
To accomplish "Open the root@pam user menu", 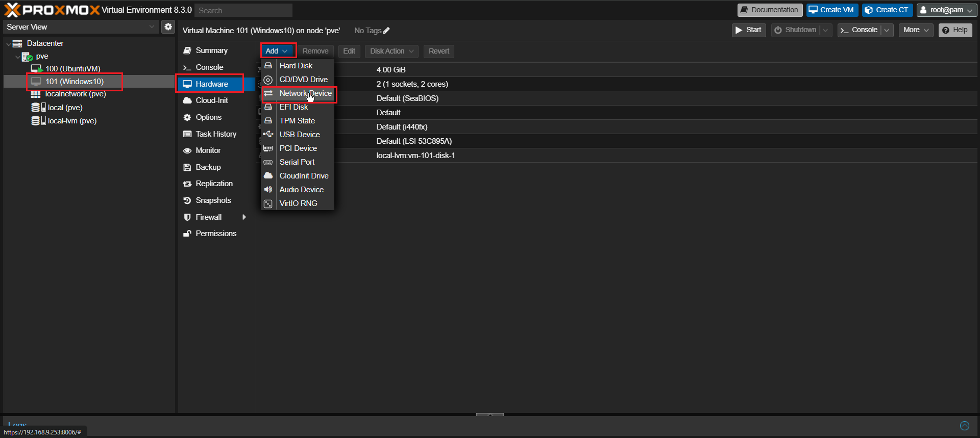I will pos(946,10).
